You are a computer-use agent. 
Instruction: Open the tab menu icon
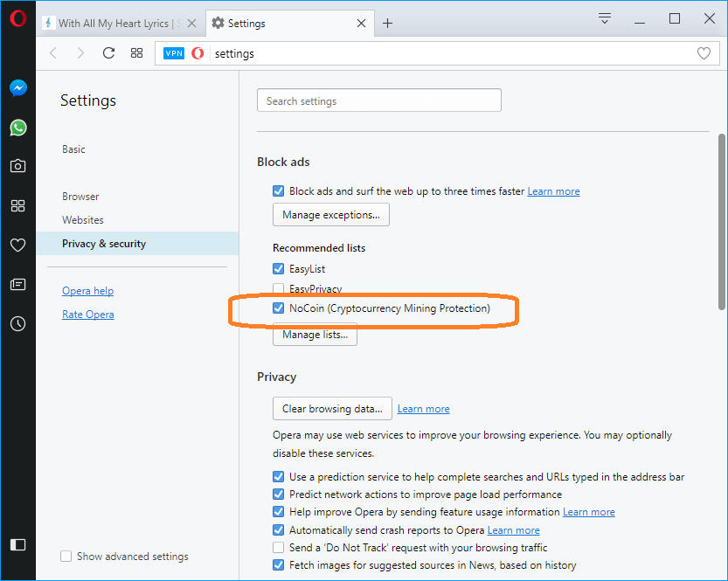point(605,18)
